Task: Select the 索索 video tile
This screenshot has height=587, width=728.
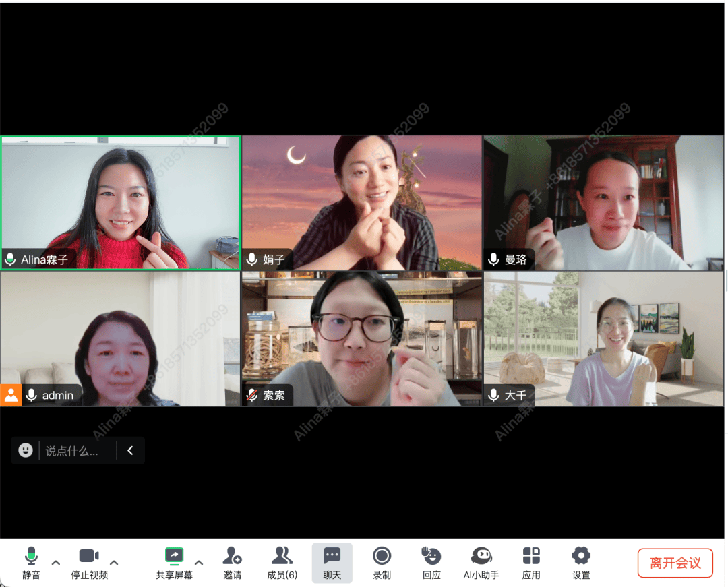Action: [x=362, y=339]
